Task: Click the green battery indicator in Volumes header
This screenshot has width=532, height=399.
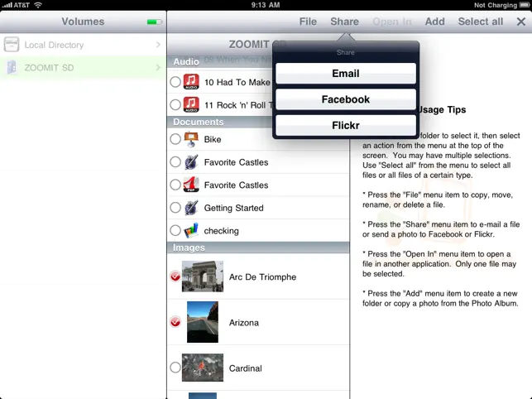Action: point(155,22)
